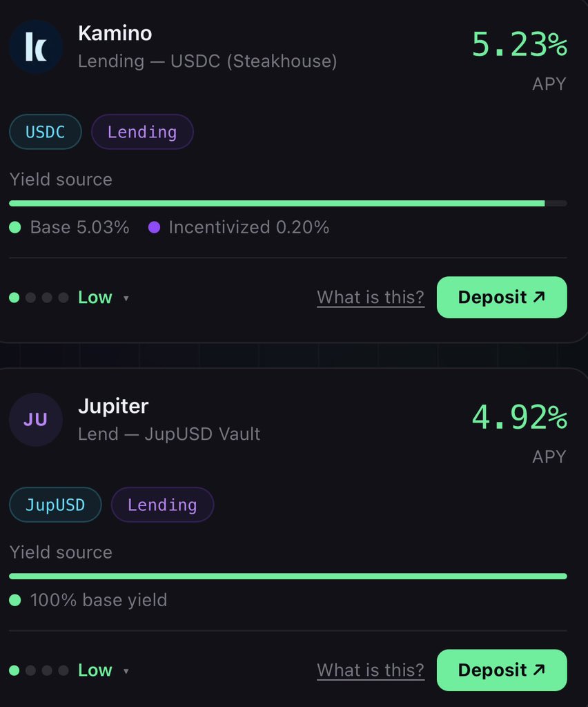
Task: Select the Lending tag on Kamino card
Action: tap(142, 132)
